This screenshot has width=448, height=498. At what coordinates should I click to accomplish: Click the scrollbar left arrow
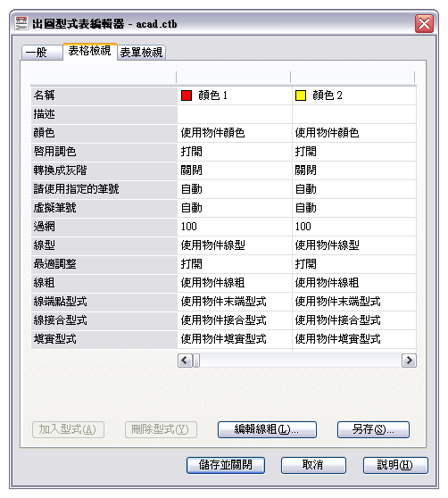coord(185,361)
